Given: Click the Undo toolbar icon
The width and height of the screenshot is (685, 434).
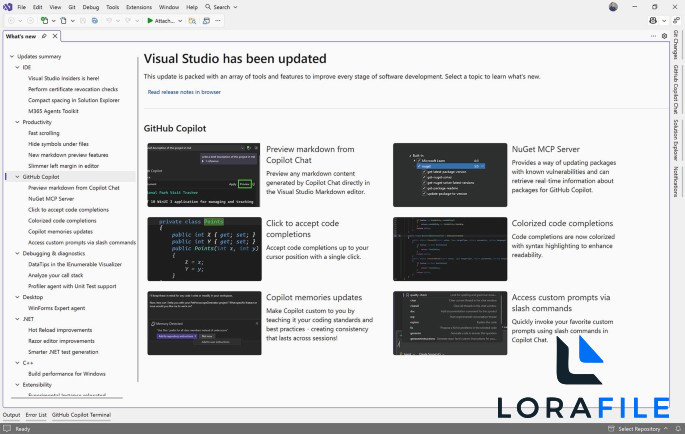Looking at the screenshot, I should 109,21.
